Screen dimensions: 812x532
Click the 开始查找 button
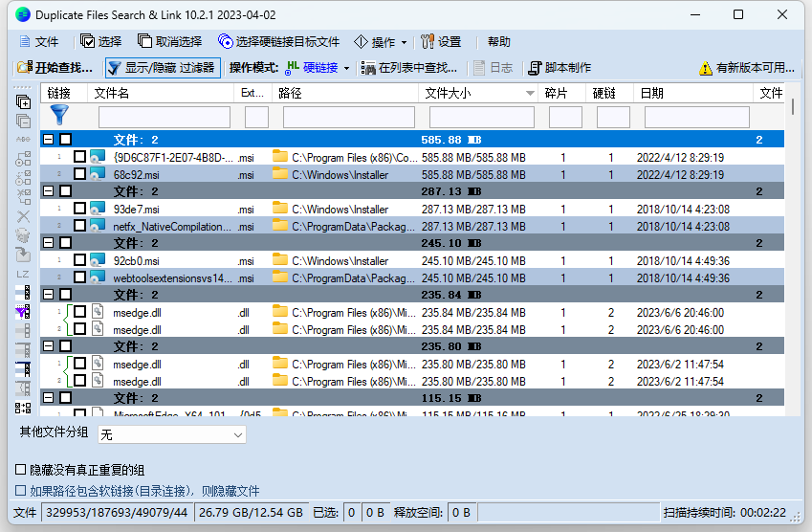click(55, 68)
